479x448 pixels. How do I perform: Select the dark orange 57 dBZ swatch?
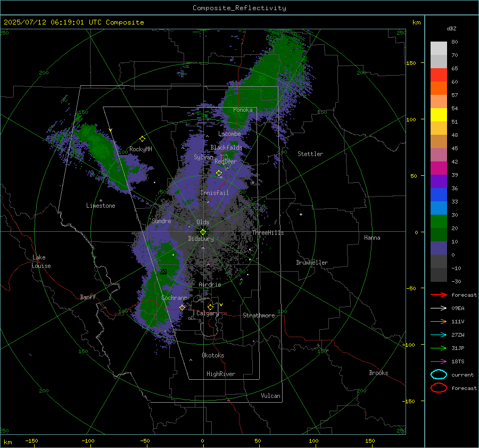coord(439,88)
